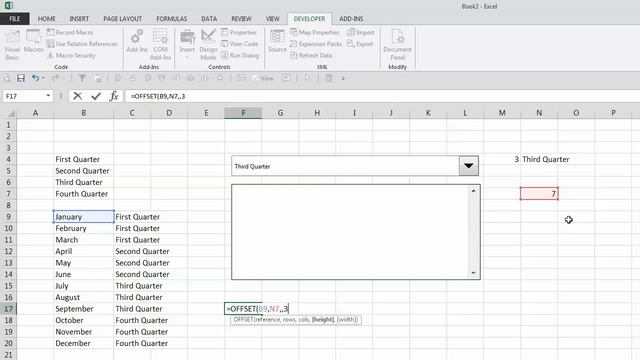Switch to the FORMULAS tab
Viewport: 640px width, 360px height.
[171, 19]
